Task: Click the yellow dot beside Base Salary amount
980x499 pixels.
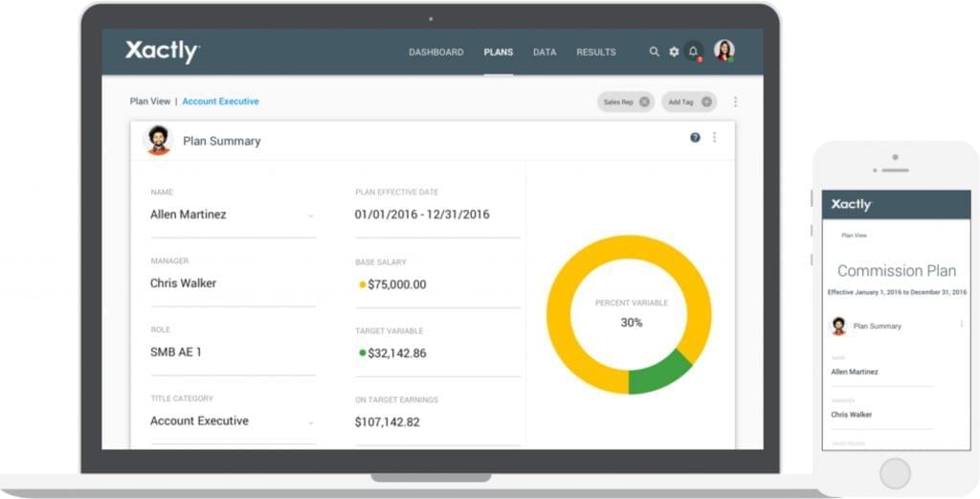Action: pos(362,284)
